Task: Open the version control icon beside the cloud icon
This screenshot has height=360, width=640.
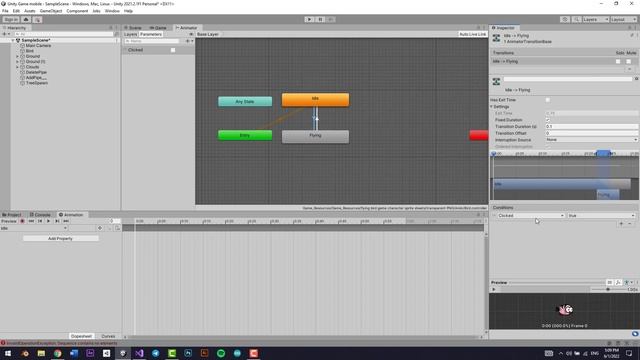Action: click(37, 19)
